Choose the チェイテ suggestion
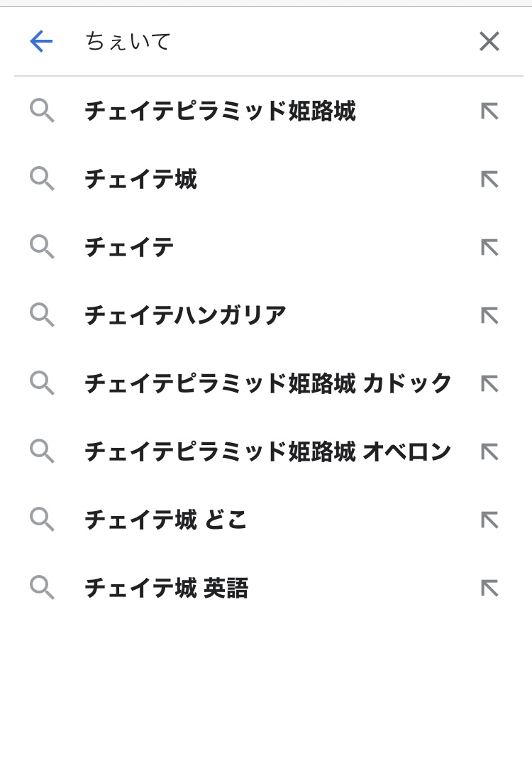This screenshot has width=532, height=783. click(x=129, y=248)
